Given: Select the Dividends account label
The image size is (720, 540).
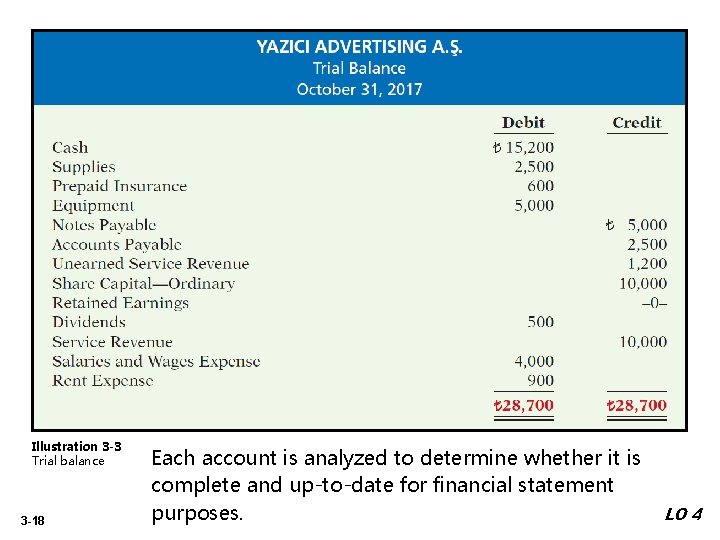Looking at the screenshot, I should [89, 322].
